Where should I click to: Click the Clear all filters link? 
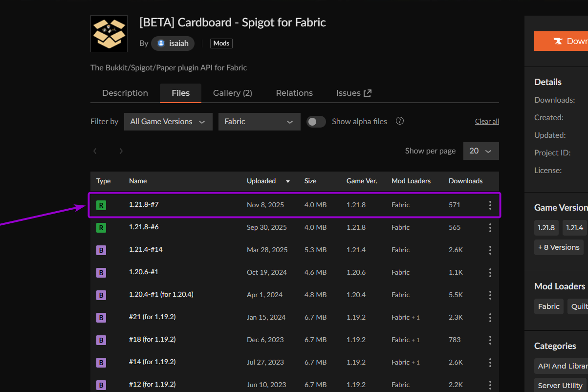(x=487, y=122)
